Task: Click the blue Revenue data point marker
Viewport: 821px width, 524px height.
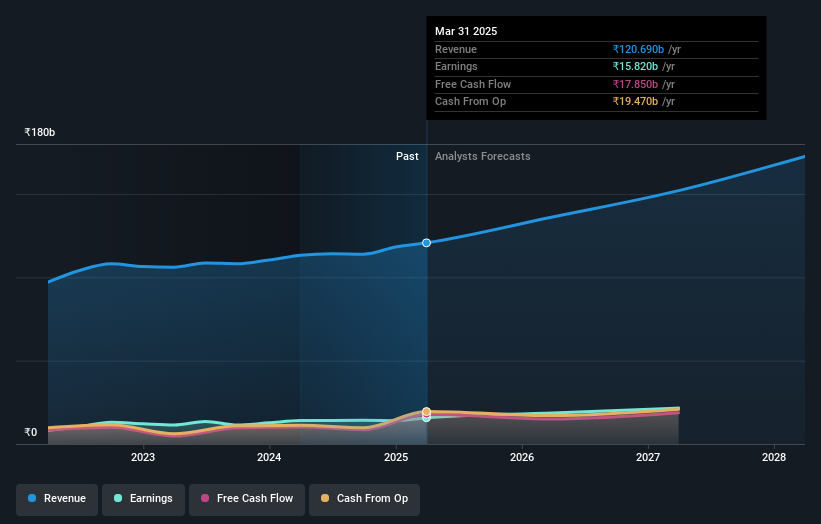Action: (x=426, y=243)
